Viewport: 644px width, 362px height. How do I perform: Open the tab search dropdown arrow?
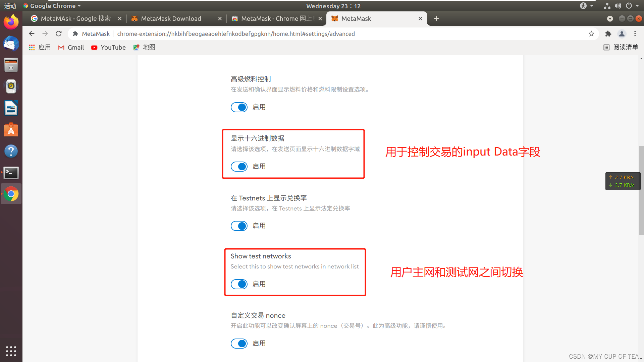click(x=610, y=19)
